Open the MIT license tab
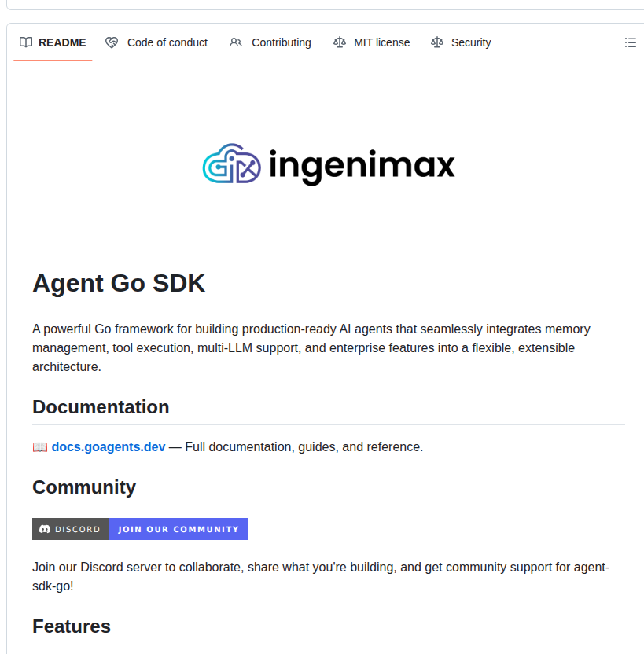 (381, 42)
